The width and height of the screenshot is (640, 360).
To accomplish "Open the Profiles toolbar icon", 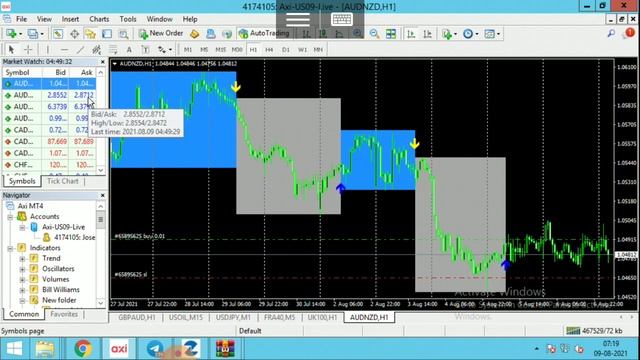I will coord(32,33).
